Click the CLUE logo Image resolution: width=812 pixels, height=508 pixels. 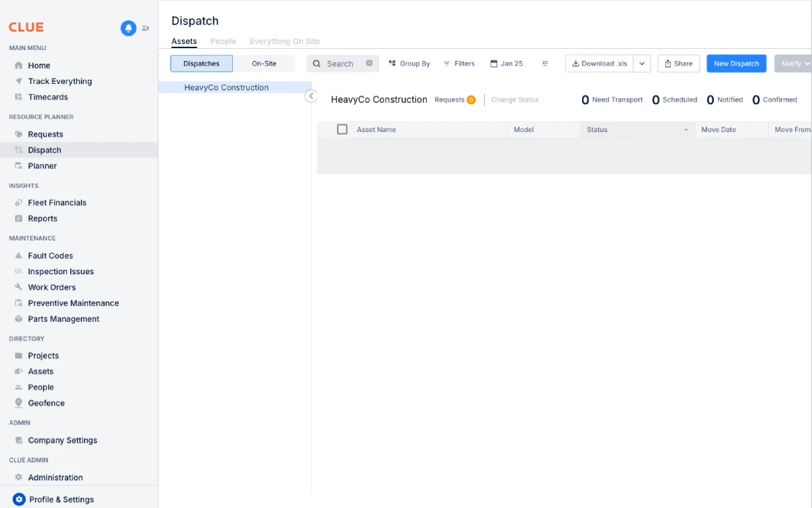tap(26, 27)
